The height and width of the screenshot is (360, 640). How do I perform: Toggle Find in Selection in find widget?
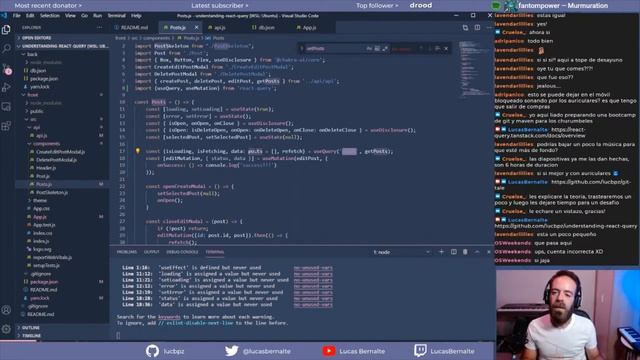[438, 49]
